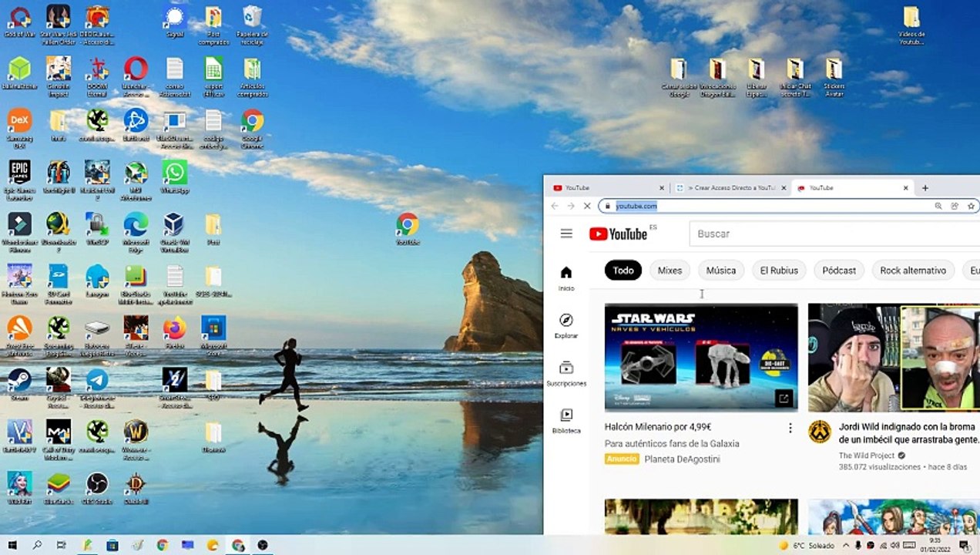Open a new Chrome tab

[925, 187]
